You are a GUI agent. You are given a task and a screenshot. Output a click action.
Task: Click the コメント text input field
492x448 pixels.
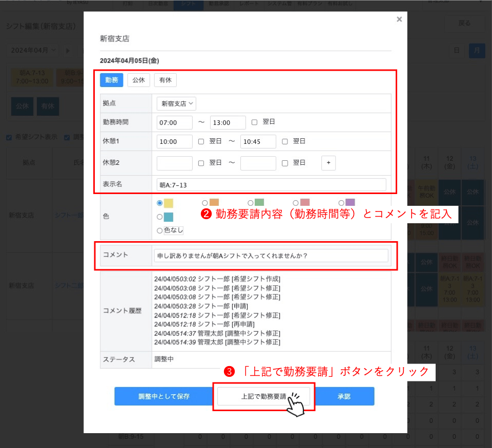click(271, 255)
